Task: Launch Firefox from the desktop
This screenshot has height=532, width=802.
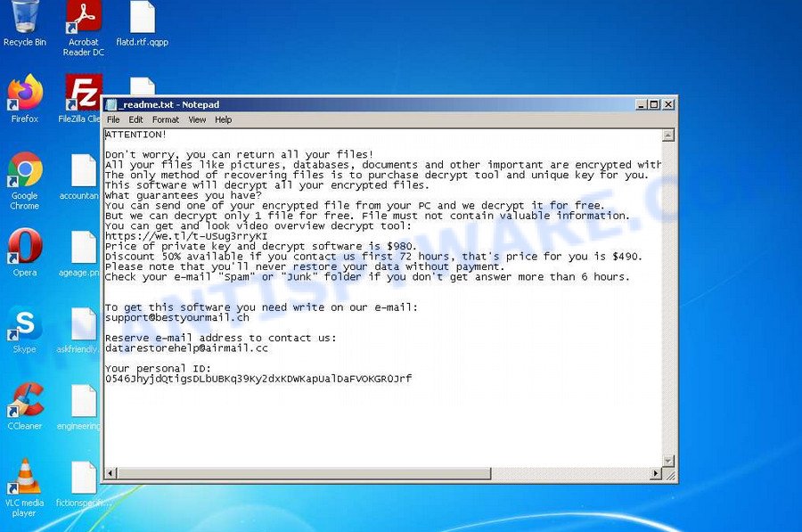Action: coord(24,94)
